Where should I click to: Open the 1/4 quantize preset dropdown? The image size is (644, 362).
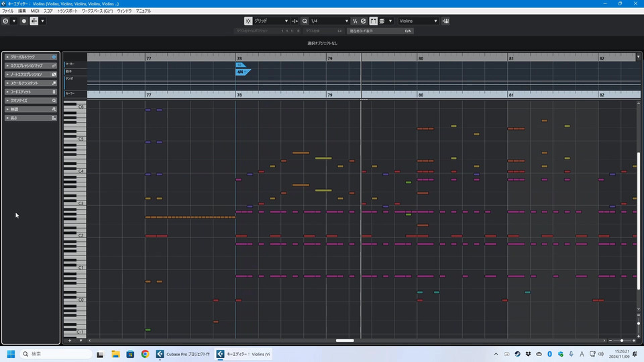tap(329, 21)
